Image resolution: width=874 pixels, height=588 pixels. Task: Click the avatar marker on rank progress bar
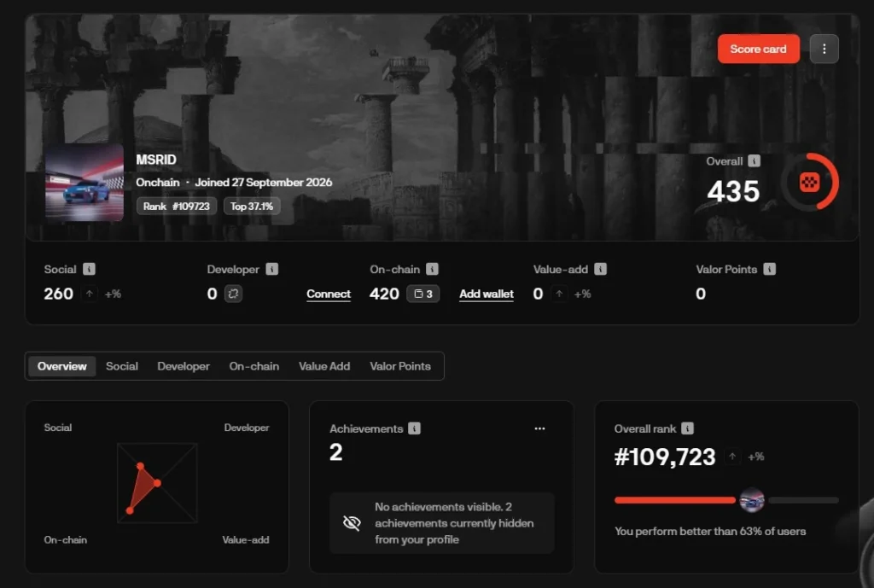point(751,500)
